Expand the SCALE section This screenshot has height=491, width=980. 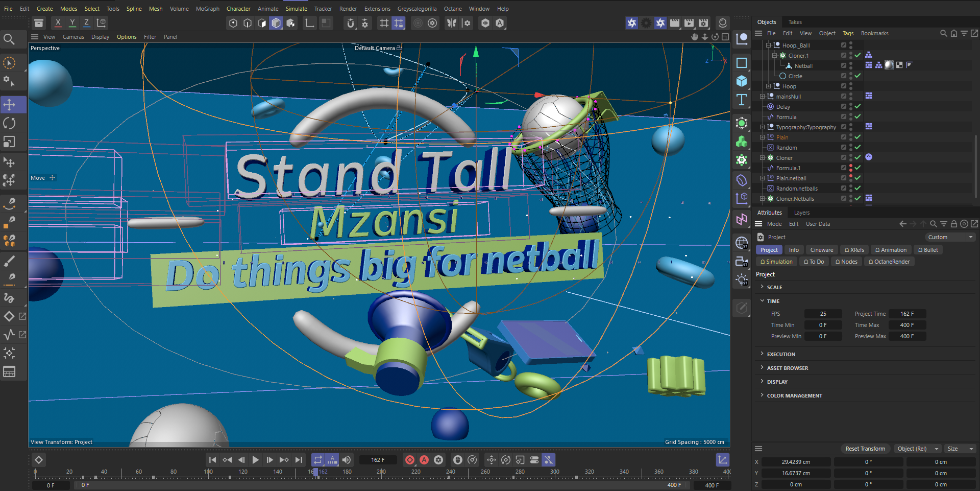(763, 287)
